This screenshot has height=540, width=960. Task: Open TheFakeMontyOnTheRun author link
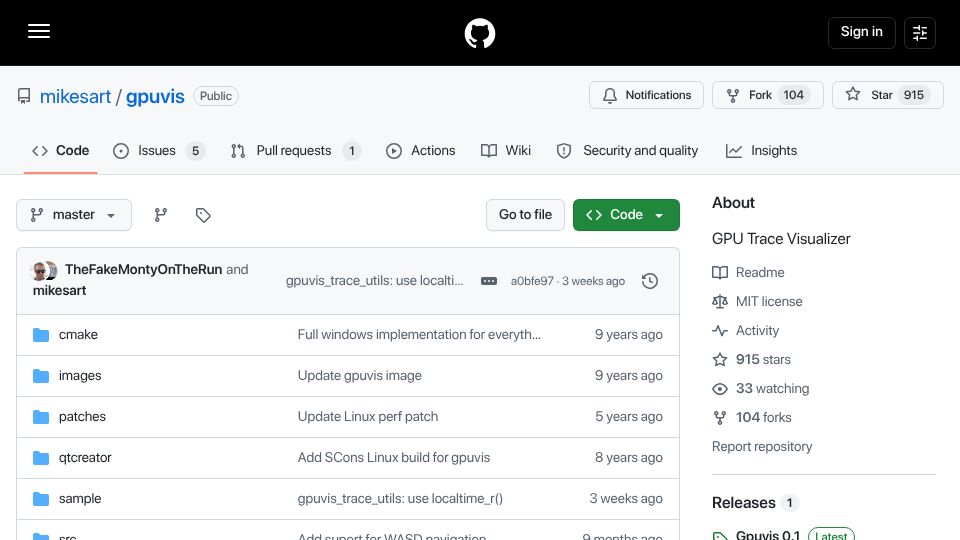[x=143, y=269]
